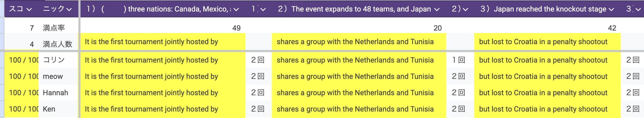644x118 pixels.
Task: Open the ニック column filter dropdown
Action: click(x=69, y=10)
